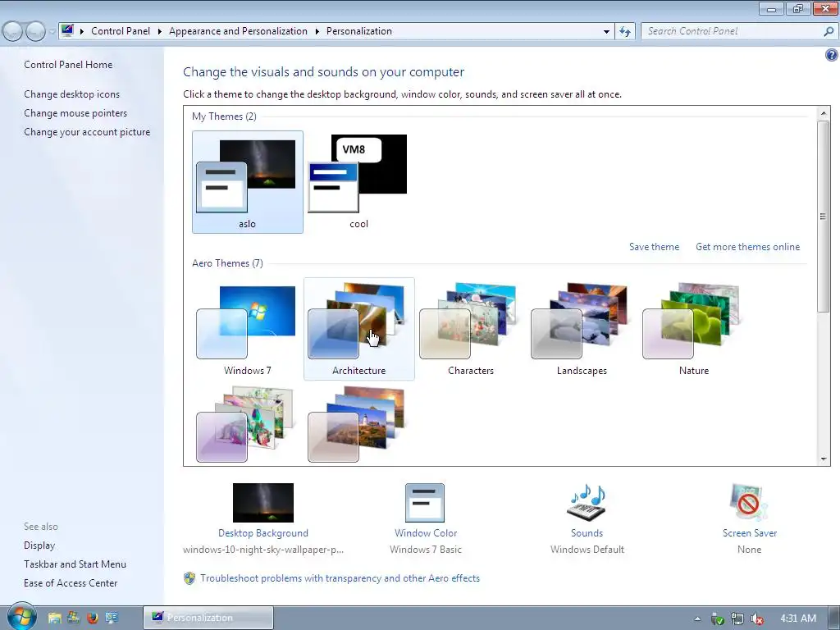Open Taskbar and Start Menu link

75,564
